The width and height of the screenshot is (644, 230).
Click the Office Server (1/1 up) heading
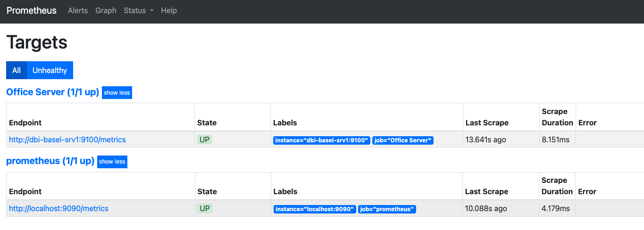[x=52, y=92]
